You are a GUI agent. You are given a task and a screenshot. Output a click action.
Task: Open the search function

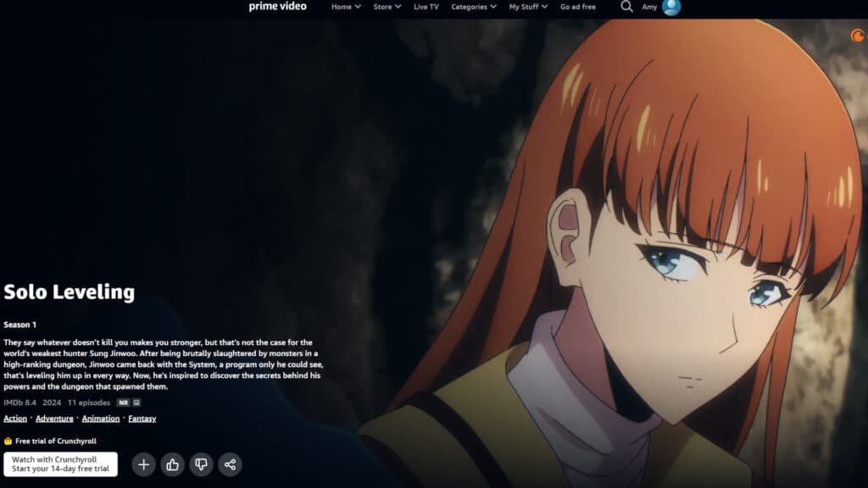pyautogui.click(x=626, y=7)
